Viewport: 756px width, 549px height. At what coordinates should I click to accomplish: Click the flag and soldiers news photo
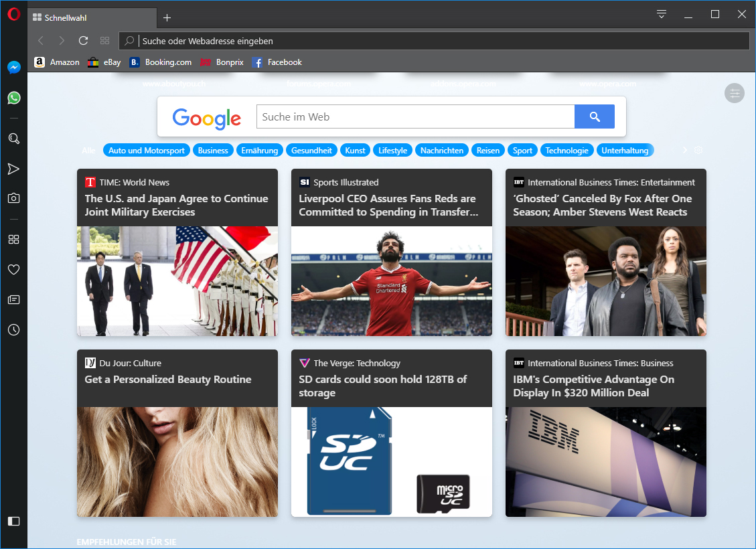(177, 281)
